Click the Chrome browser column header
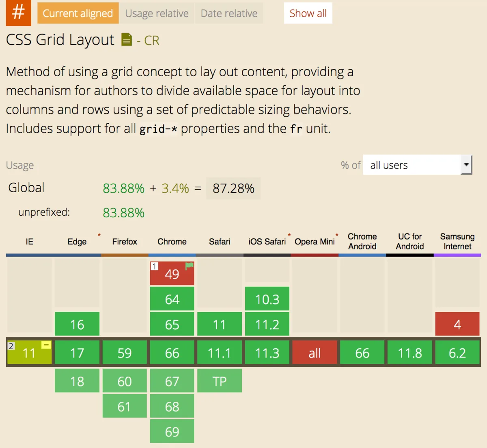This screenshot has width=487, height=448. [172, 242]
